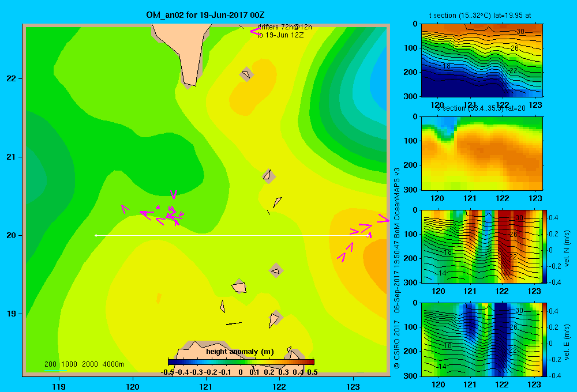577x392 pixels.
Task: Click the "0.4" tick on the vel. N colorbar
Action: click(553, 218)
